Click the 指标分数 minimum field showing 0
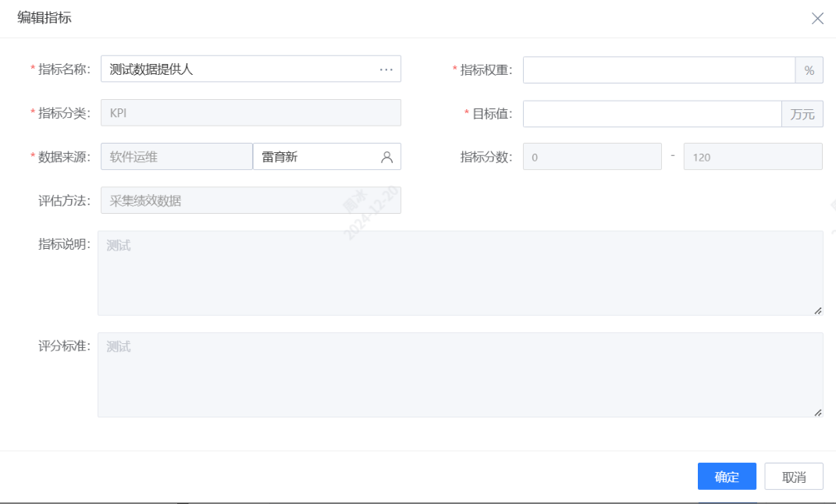Screen dimensions: 836x504 (x=592, y=157)
